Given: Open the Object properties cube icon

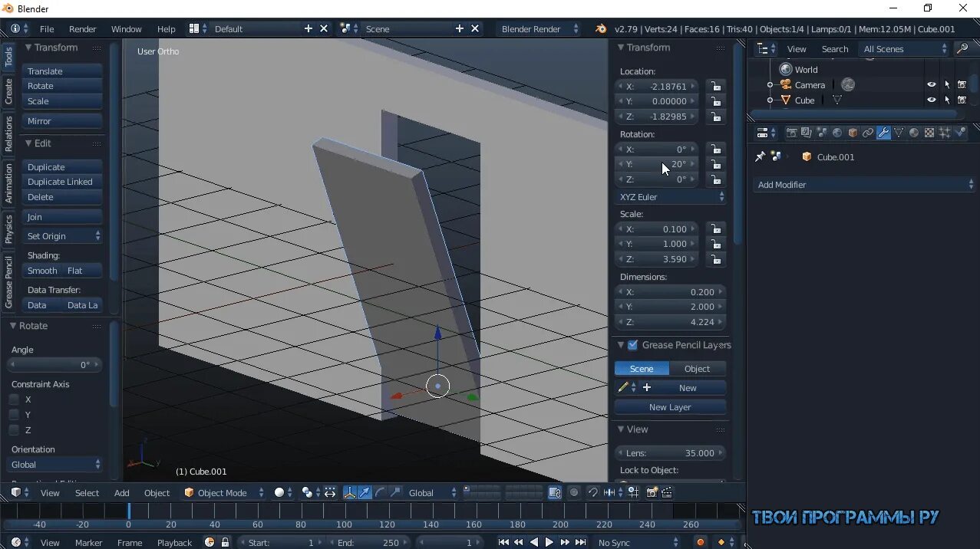Looking at the screenshot, I should point(853,133).
